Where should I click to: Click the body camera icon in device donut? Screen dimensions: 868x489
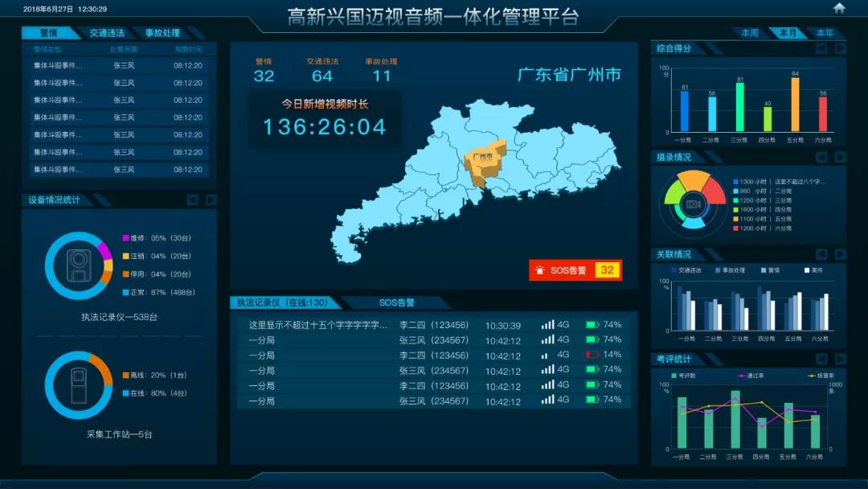coord(79,265)
